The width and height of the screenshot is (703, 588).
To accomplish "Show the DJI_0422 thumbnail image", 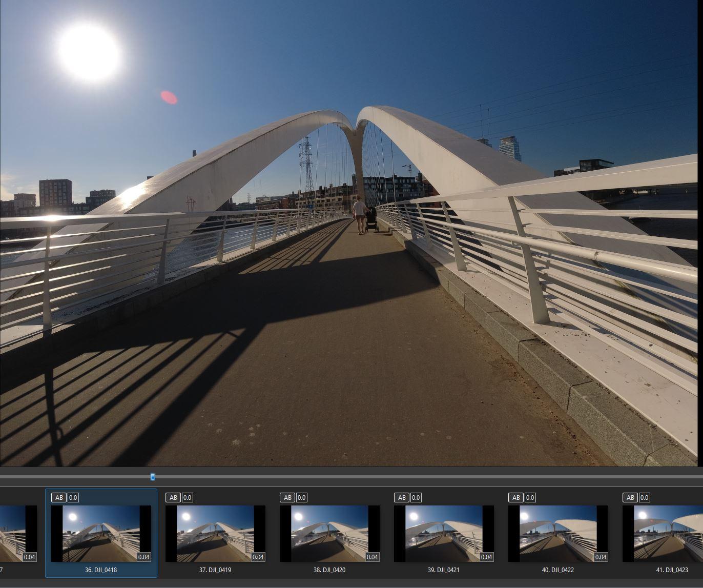I will coord(559,534).
